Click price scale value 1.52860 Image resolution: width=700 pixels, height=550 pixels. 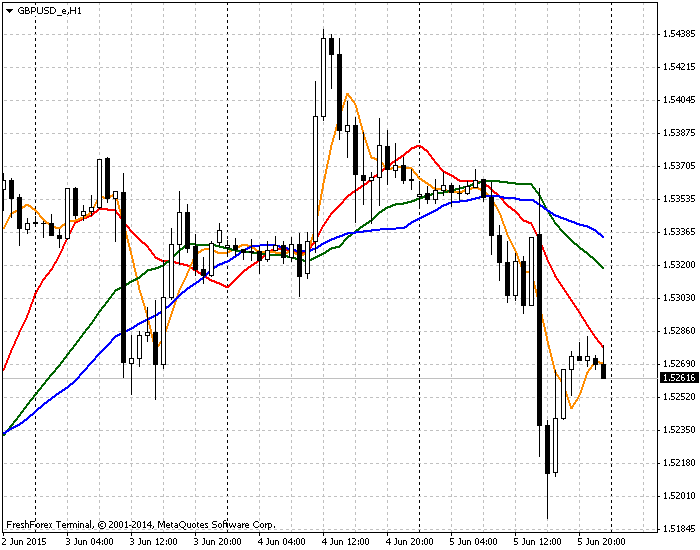(x=679, y=331)
